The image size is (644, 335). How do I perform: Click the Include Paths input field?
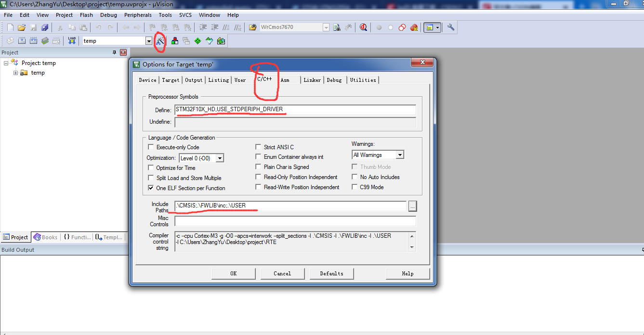[290, 206]
